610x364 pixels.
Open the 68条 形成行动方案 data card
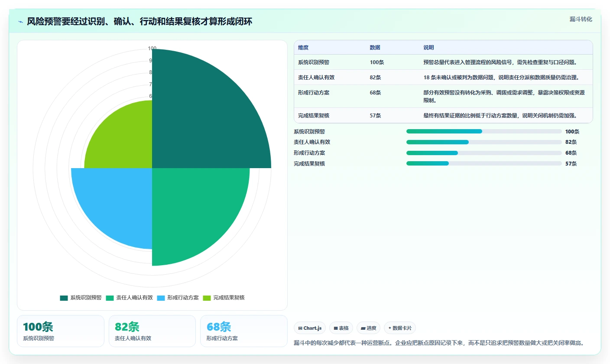244,331
